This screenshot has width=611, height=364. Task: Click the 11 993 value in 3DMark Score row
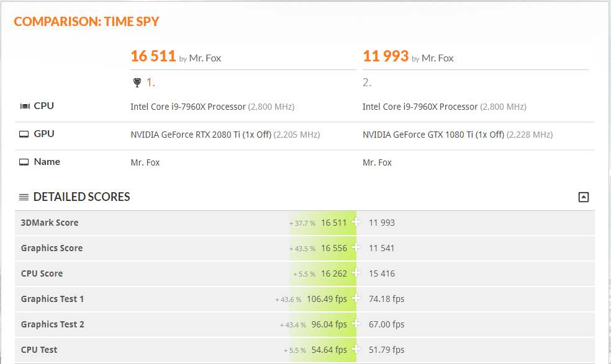click(382, 223)
